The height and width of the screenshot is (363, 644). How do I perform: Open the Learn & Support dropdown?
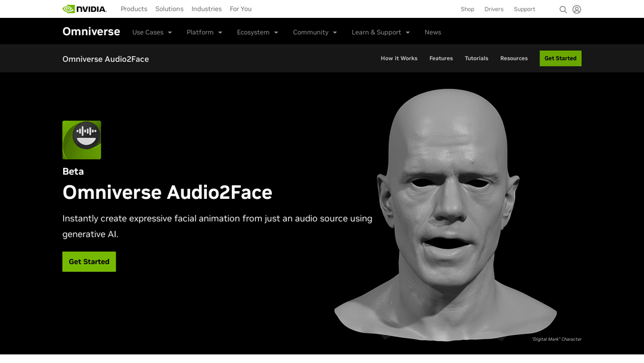pyautogui.click(x=380, y=32)
